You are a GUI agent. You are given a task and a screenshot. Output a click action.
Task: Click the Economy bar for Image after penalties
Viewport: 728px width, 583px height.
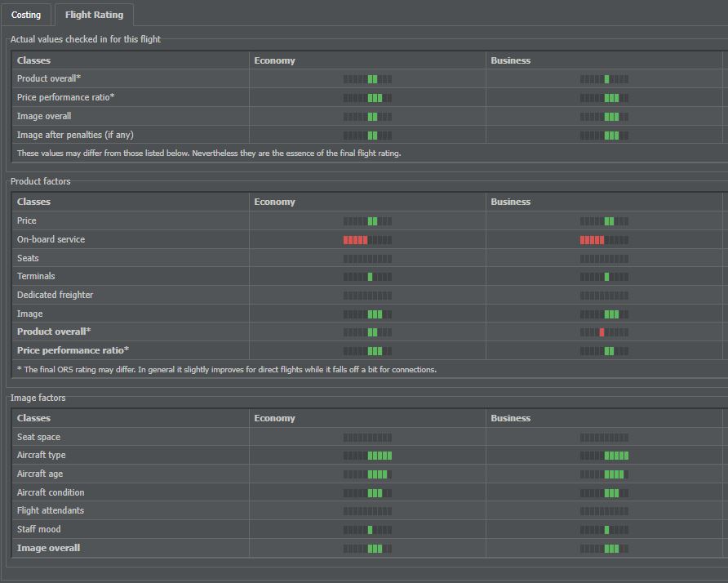[367, 136]
